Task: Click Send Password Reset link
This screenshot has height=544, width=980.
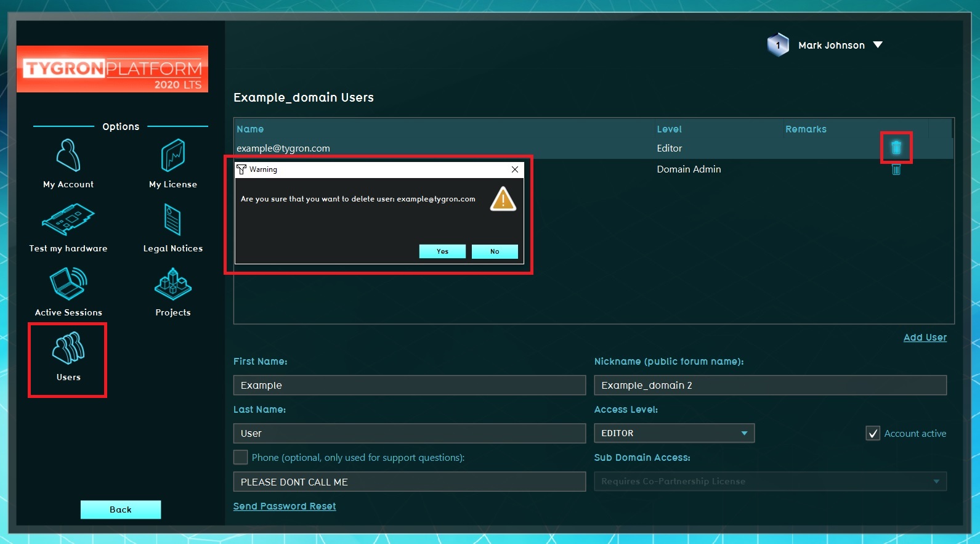Action: click(285, 506)
